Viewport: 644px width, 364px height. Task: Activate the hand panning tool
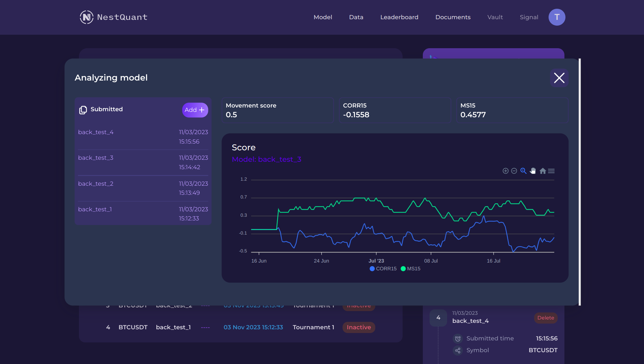click(x=533, y=171)
